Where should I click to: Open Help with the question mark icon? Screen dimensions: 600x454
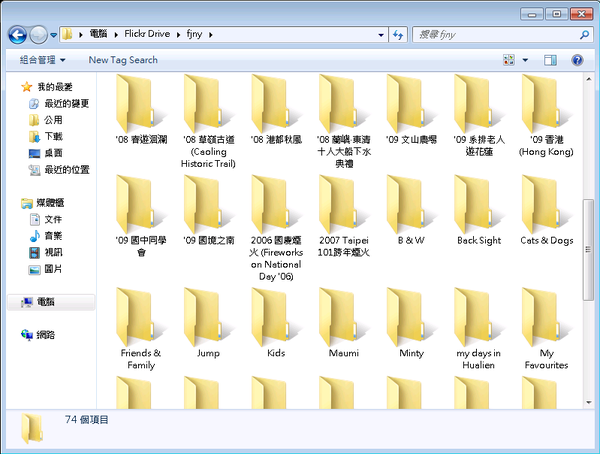tap(577, 60)
